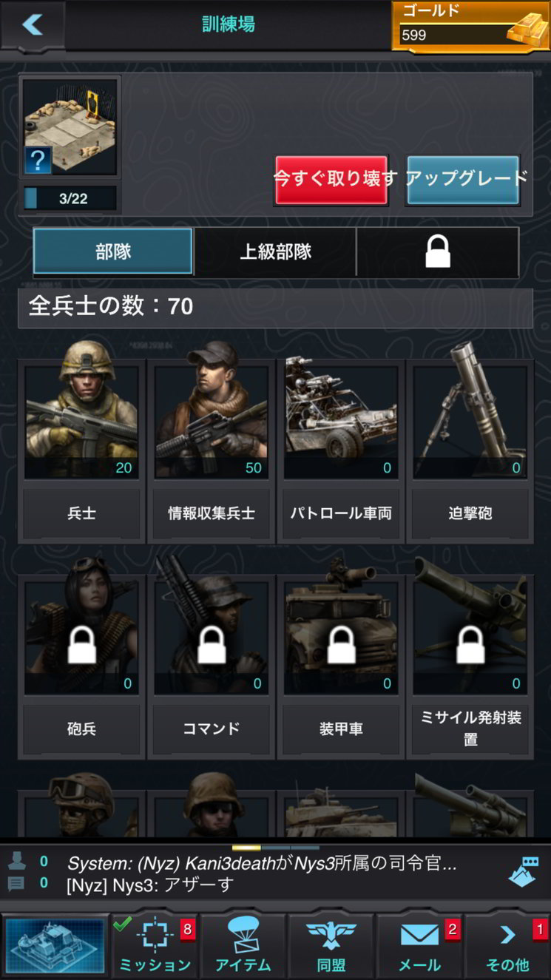
Task: Click the 今すぐ取り壊す button
Action: point(331,180)
